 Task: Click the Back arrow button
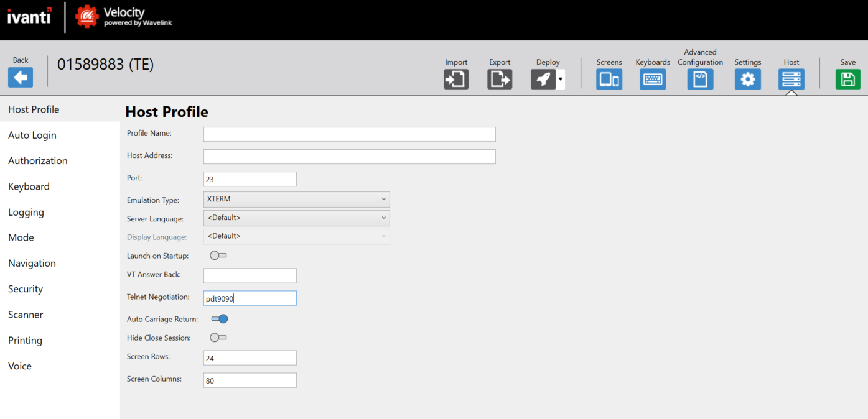coord(20,76)
